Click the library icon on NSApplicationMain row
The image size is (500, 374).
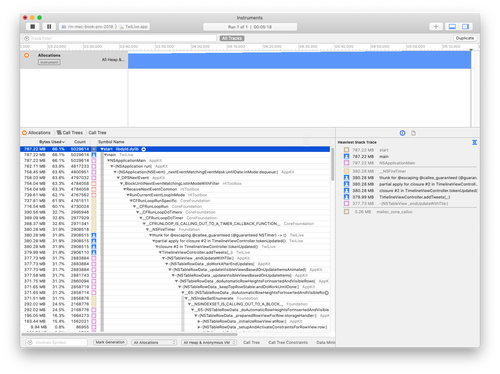coord(94,160)
